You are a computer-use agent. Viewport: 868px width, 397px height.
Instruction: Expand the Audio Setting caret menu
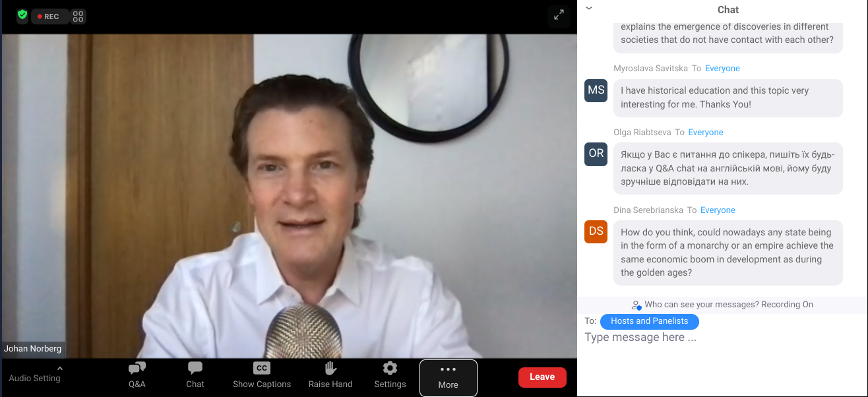point(60,368)
